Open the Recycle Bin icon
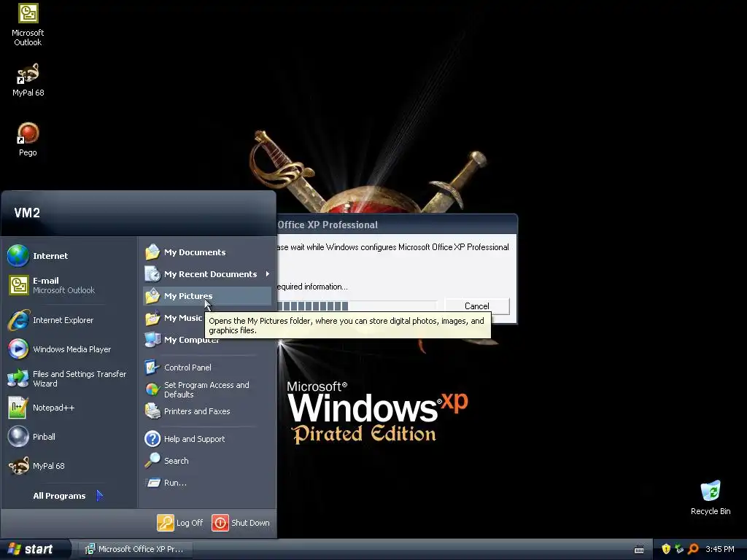Image resolution: width=747 pixels, height=560 pixels. (711, 491)
